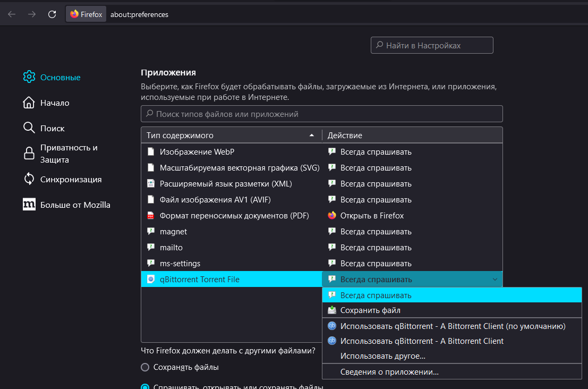Select the ms-settings row

(232, 263)
